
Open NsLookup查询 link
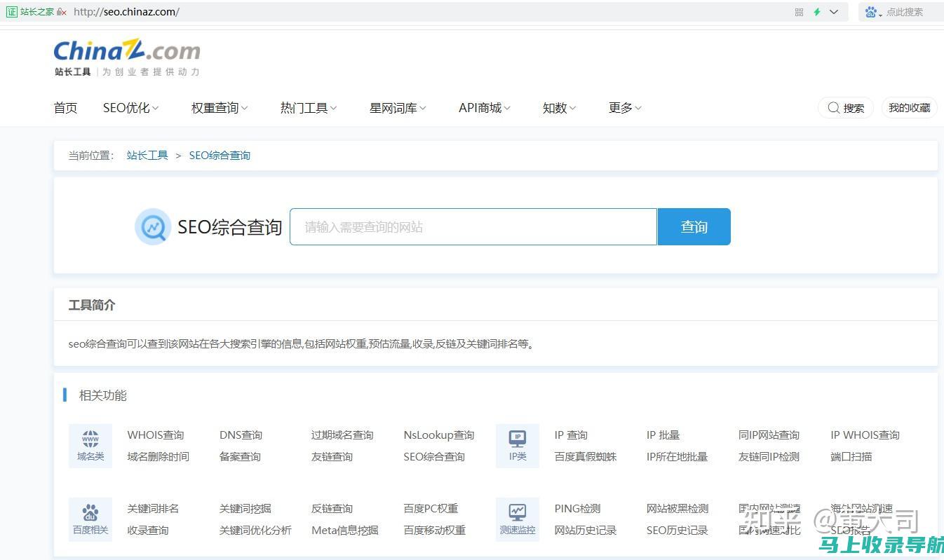tap(439, 435)
